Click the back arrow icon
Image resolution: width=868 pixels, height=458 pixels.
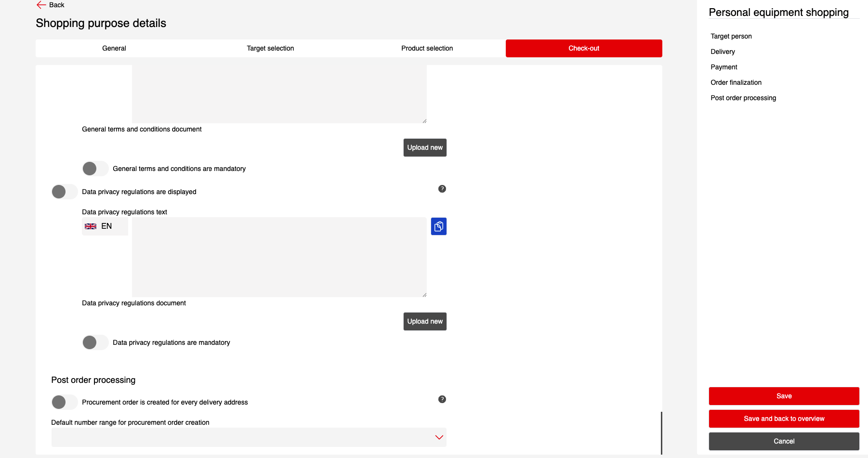point(41,5)
